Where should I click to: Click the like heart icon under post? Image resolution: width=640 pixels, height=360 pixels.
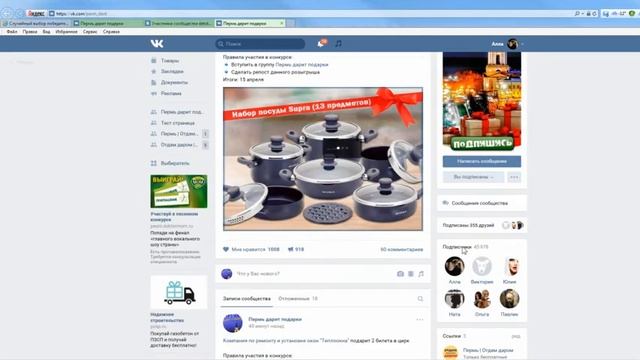[x=226, y=249]
